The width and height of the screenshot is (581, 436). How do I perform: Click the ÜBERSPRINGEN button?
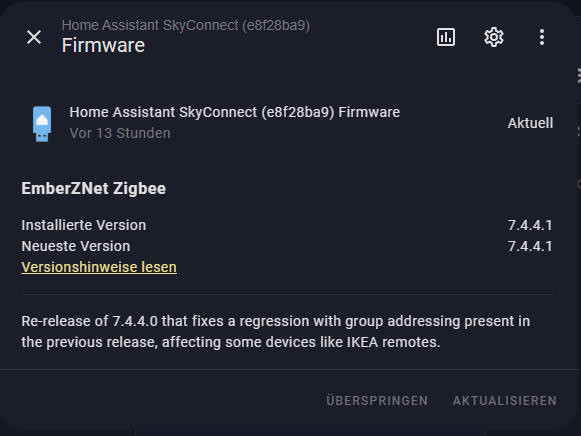coord(377,400)
